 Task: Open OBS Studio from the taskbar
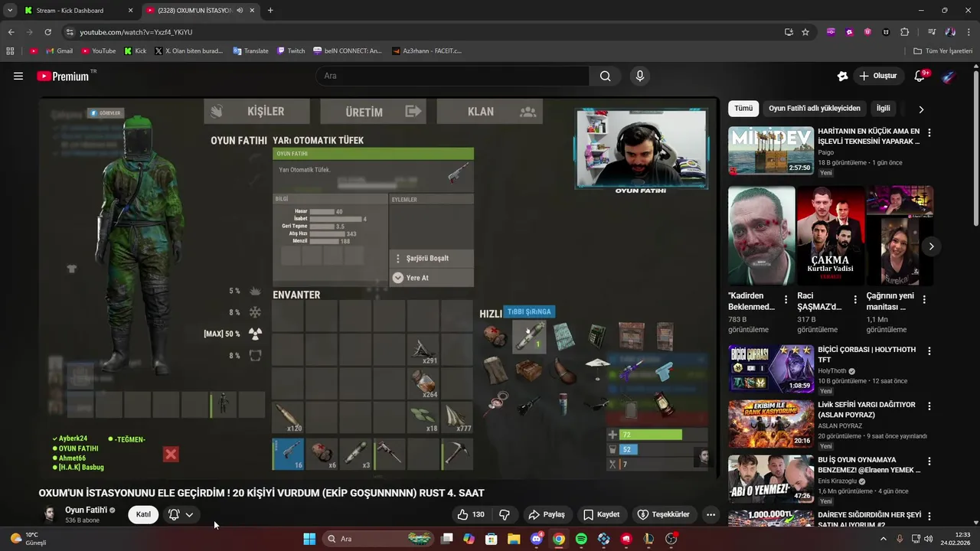tap(671, 539)
